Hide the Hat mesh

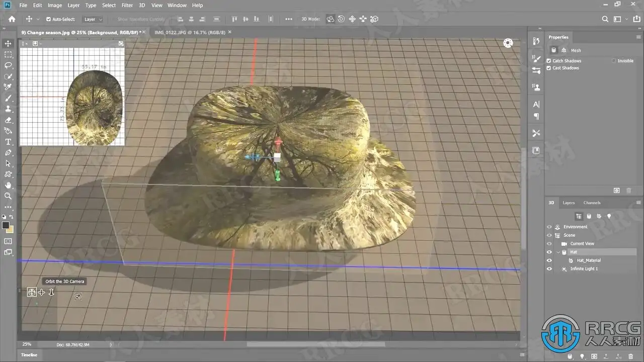[x=549, y=252]
